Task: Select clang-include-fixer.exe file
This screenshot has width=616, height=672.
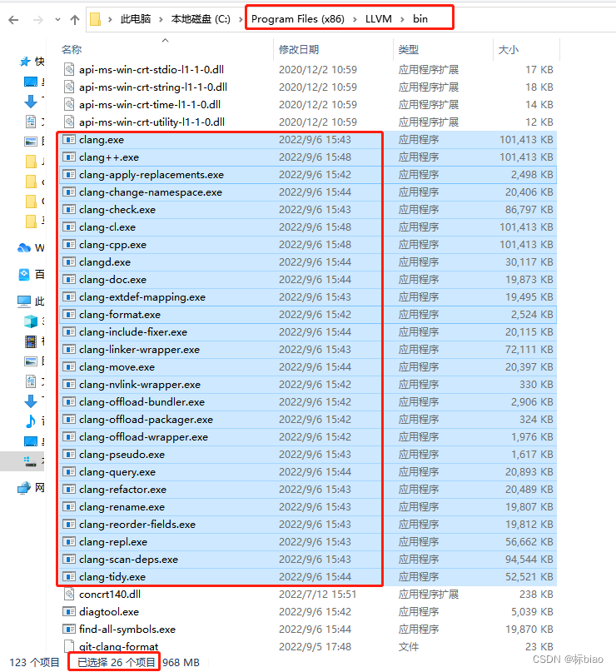Action: [133, 332]
